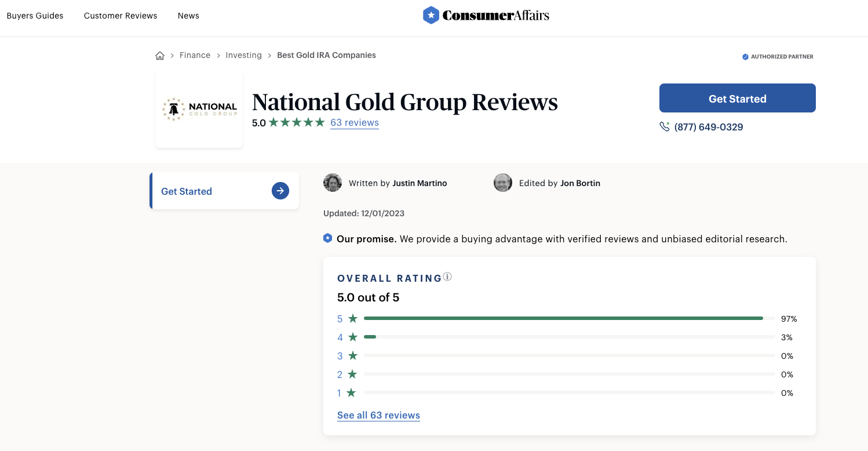The height and width of the screenshot is (451, 868).
Task: Click the 97% value text
Action: tap(789, 319)
